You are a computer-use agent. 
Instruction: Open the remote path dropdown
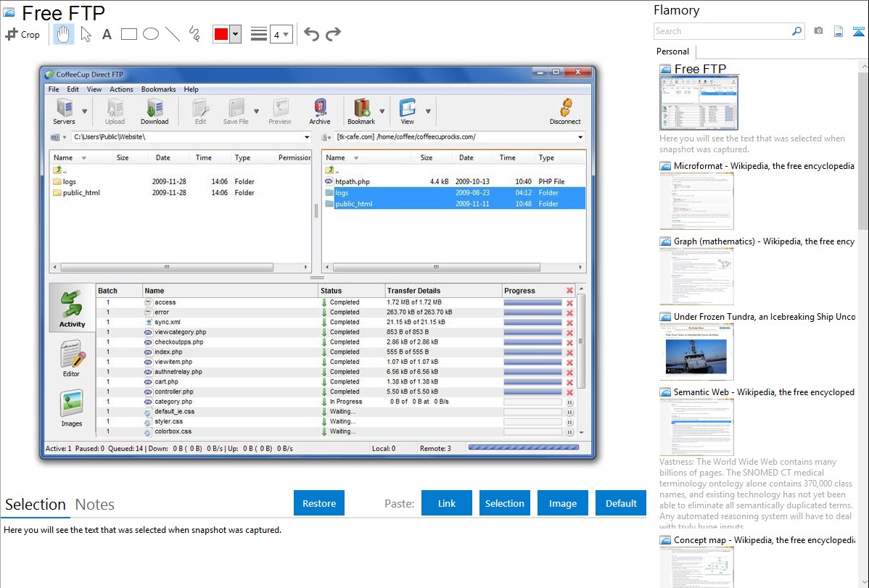coord(580,137)
